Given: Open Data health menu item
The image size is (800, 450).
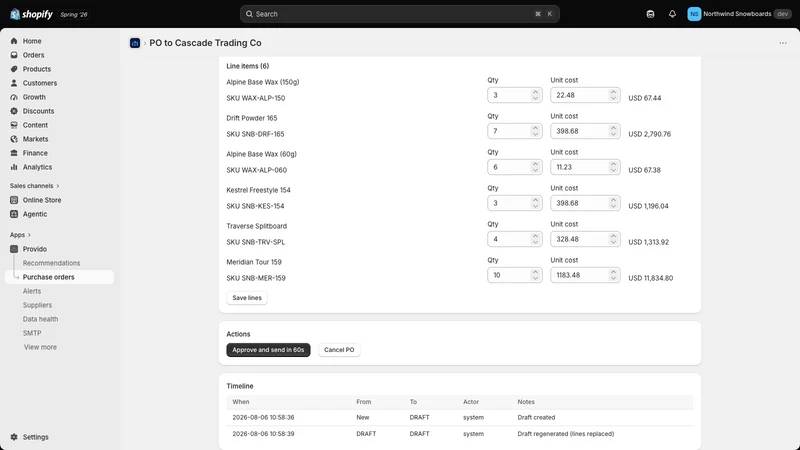Looking at the screenshot, I should [x=40, y=319].
